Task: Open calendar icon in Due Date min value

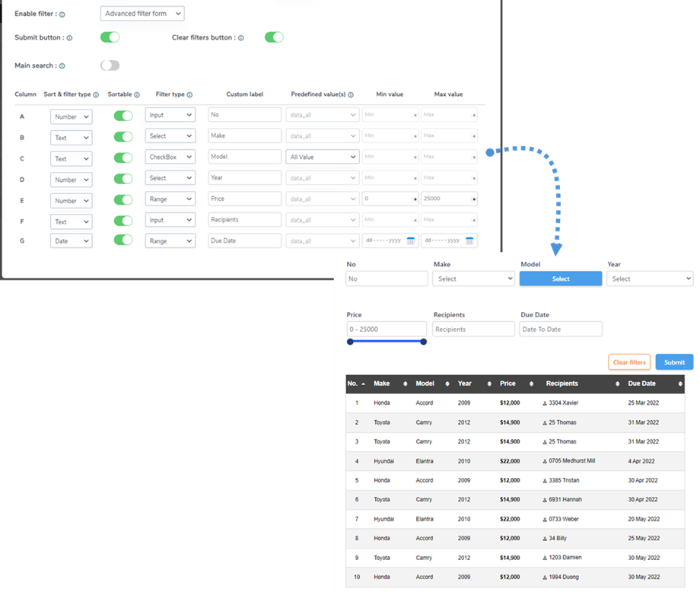Action: pos(411,240)
